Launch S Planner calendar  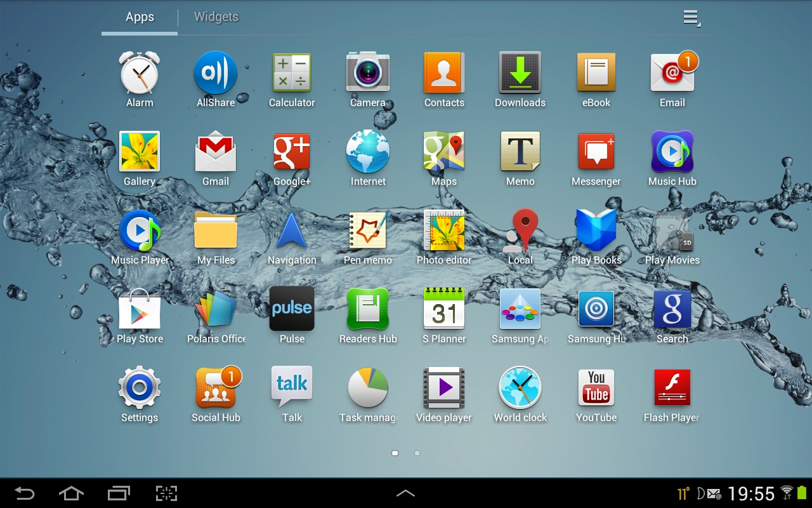tap(444, 311)
